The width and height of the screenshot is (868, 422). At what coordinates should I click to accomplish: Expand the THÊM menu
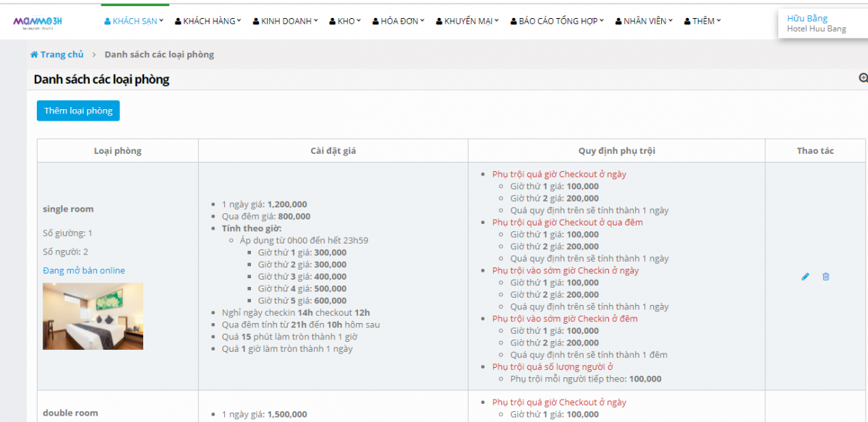click(702, 22)
